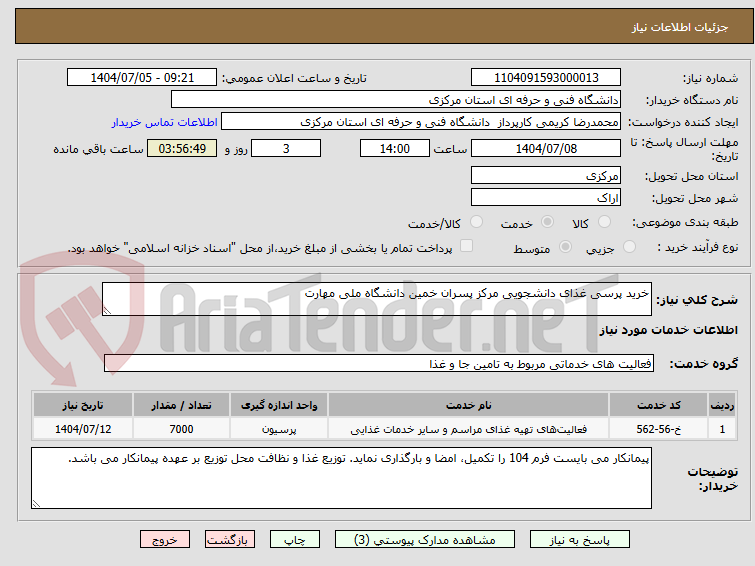
Task: Select the کالا radio button
Action: pyautogui.click(x=604, y=222)
